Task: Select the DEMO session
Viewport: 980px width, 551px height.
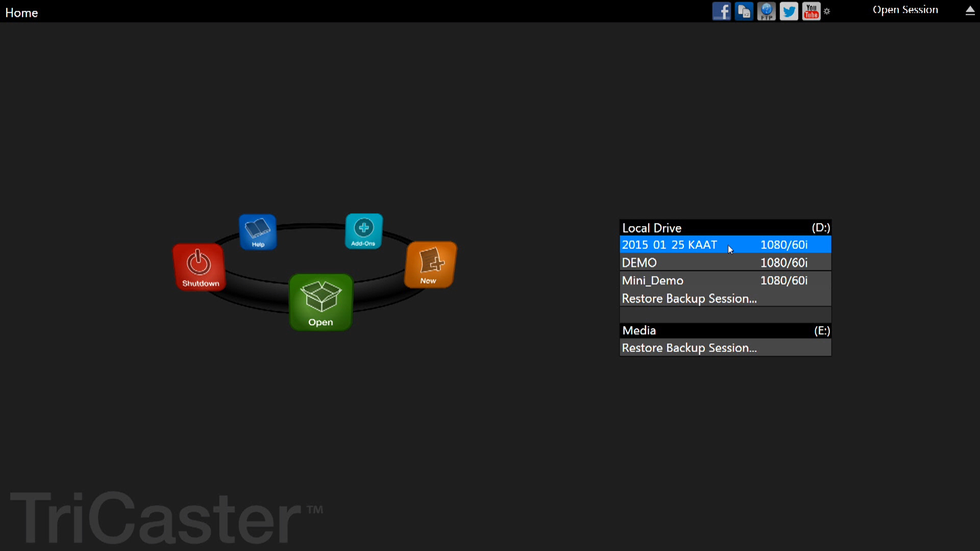Action: click(640, 263)
